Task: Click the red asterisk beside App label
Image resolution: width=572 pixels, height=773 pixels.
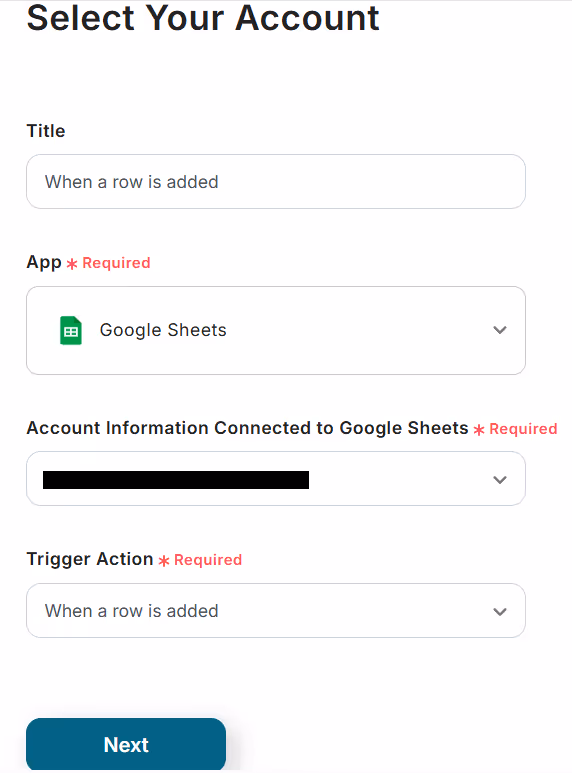Action: 72,264
